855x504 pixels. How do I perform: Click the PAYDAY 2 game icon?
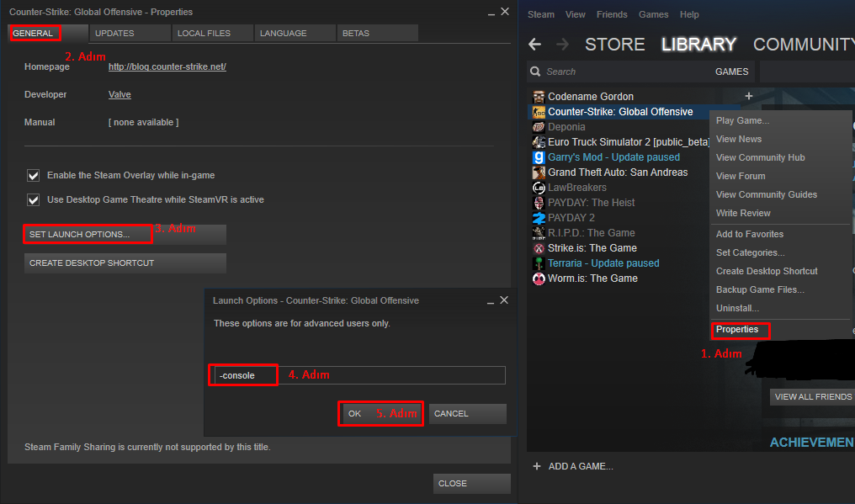pos(539,218)
